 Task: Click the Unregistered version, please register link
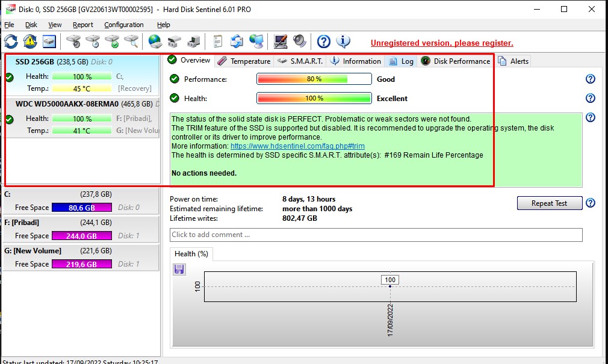click(442, 43)
